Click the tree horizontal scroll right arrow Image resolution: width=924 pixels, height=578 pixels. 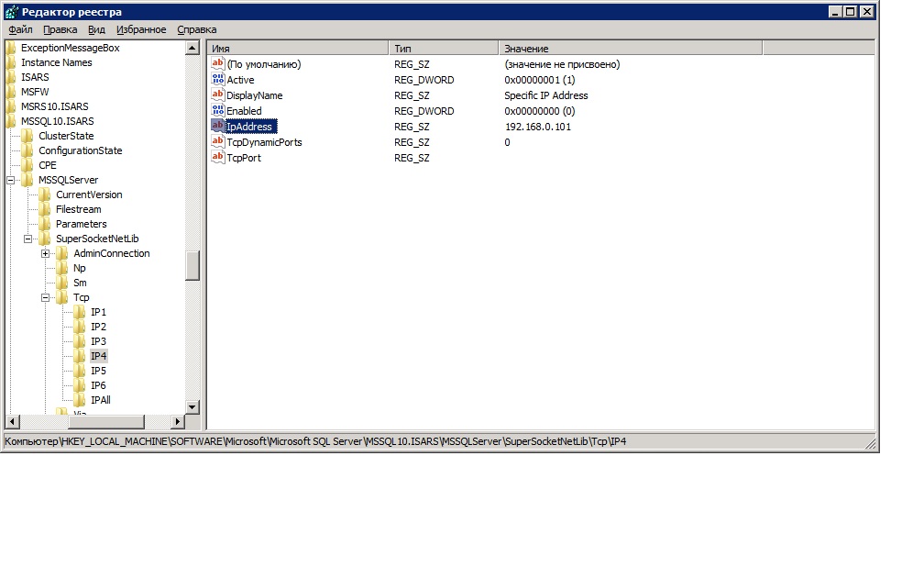(x=178, y=421)
